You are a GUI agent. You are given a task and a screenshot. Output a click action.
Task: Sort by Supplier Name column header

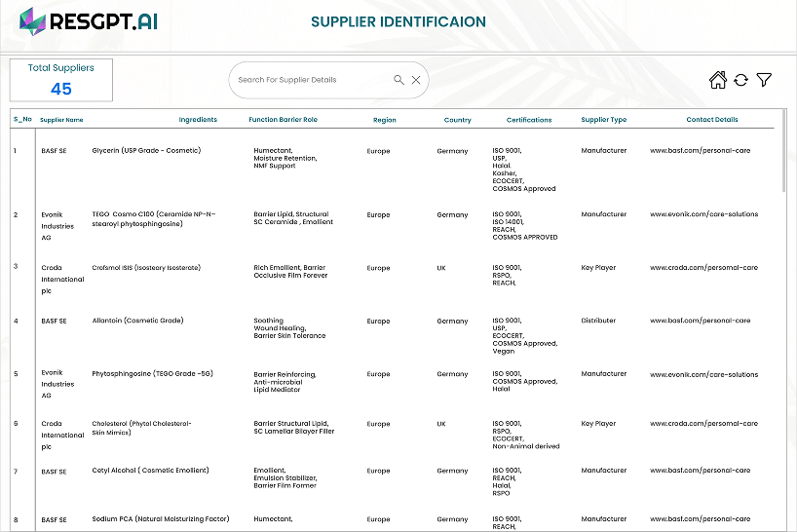(x=61, y=120)
